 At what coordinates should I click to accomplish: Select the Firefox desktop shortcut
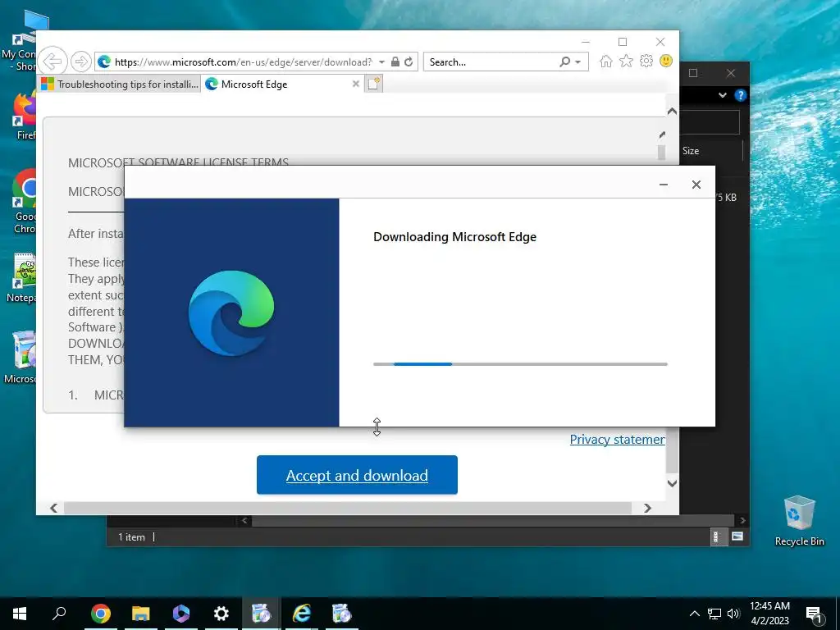coord(24,116)
